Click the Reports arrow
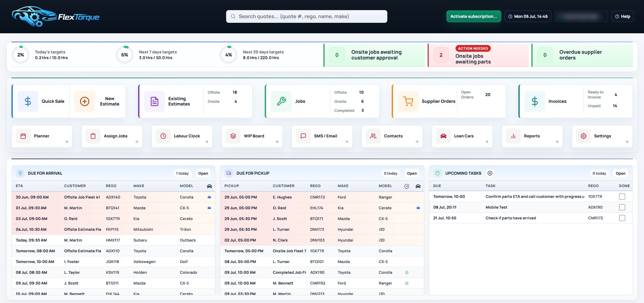The image size is (644, 303). [x=557, y=142]
